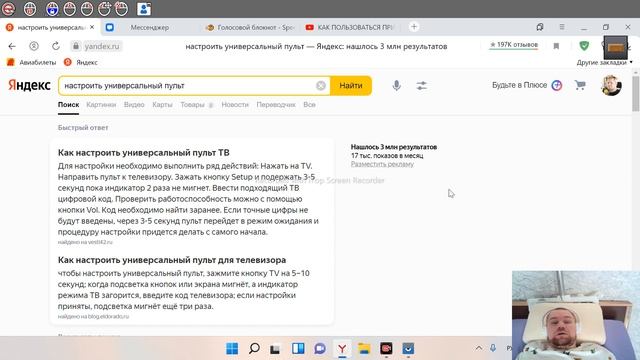This screenshot has height=360, width=640.
Task: Open Windows Start menu
Action: coord(232,349)
